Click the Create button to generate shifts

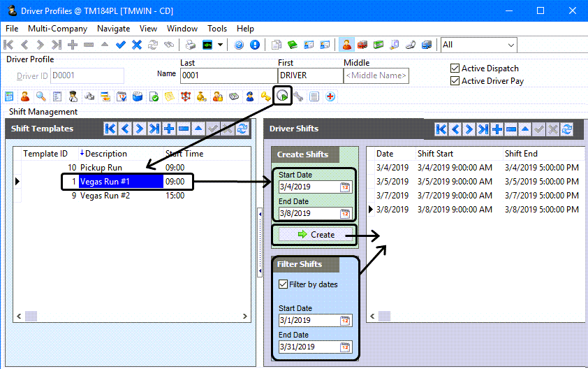point(316,235)
